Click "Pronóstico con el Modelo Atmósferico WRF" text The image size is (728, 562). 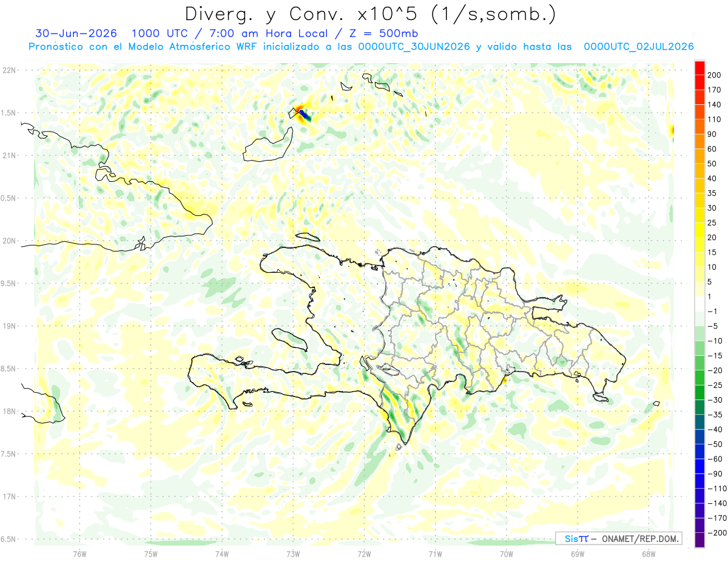click(144, 47)
